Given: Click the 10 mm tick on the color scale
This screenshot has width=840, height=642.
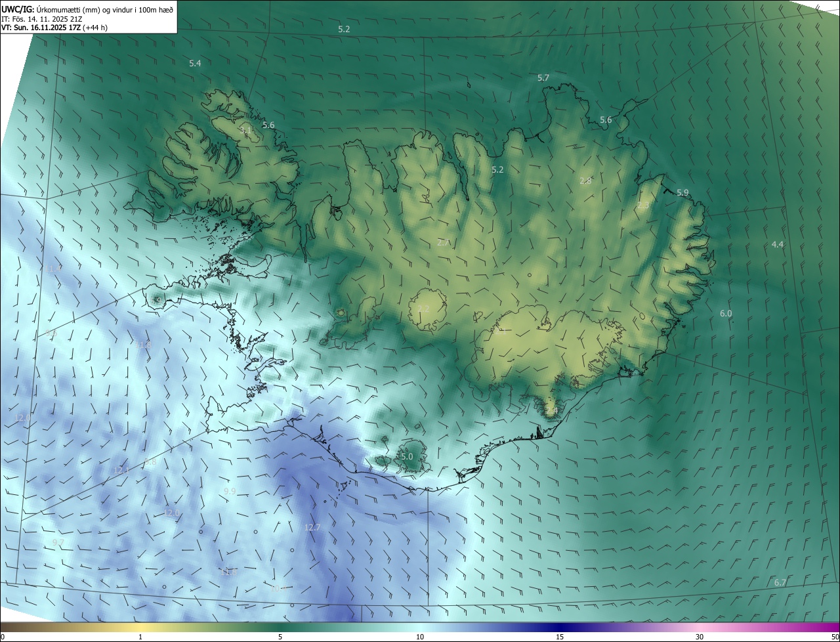Looking at the screenshot, I should pos(420,637).
